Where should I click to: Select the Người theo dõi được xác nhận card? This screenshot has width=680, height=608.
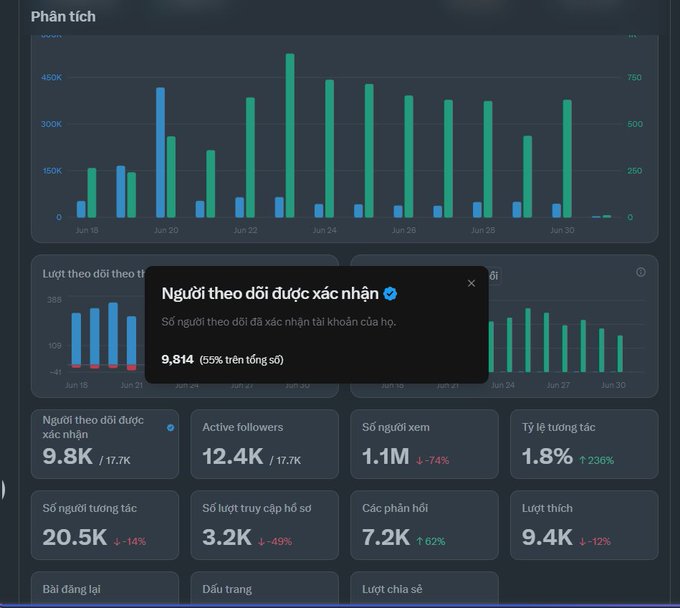[x=105, y=444]
